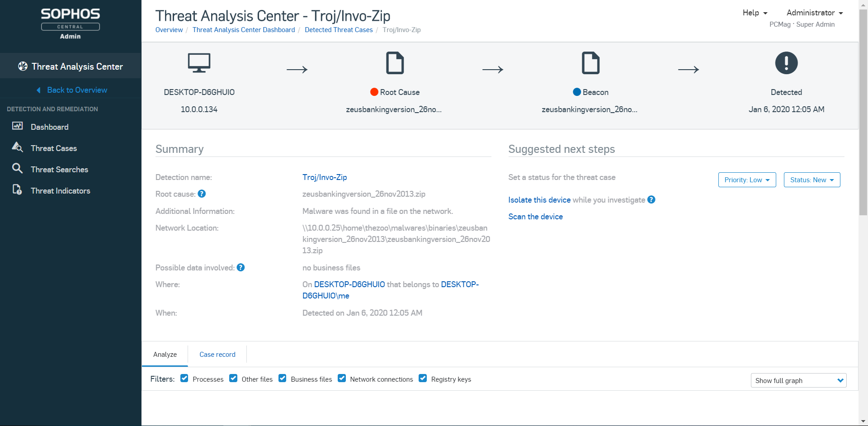Uncheck the Processes filter
Image resolution: width=868 pixels, height=426 pixels.
pyautogui.click(x=184, y=379)
